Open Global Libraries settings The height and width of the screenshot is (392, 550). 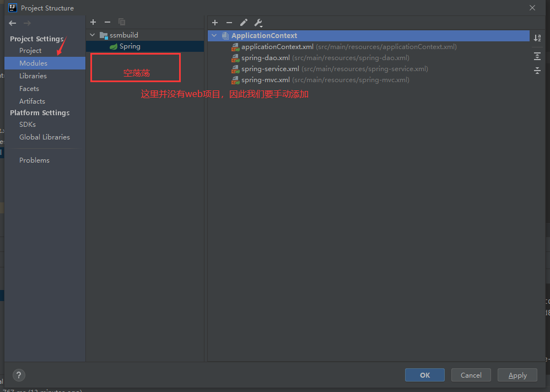click(x=45, y=137)
